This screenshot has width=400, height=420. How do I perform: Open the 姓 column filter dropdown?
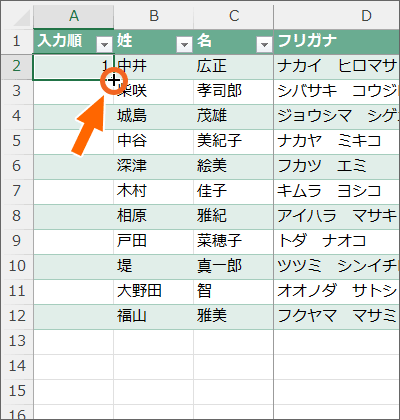pyautogui.click(x=184, y=44)
